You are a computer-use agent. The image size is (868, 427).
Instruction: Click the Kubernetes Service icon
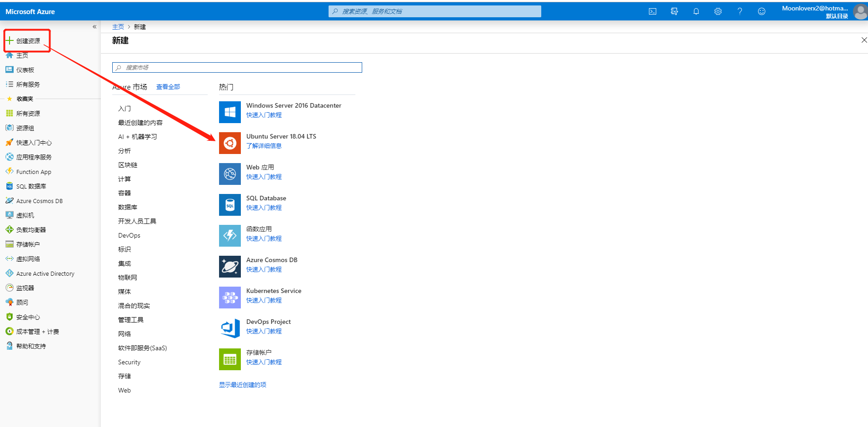point(230,298)
